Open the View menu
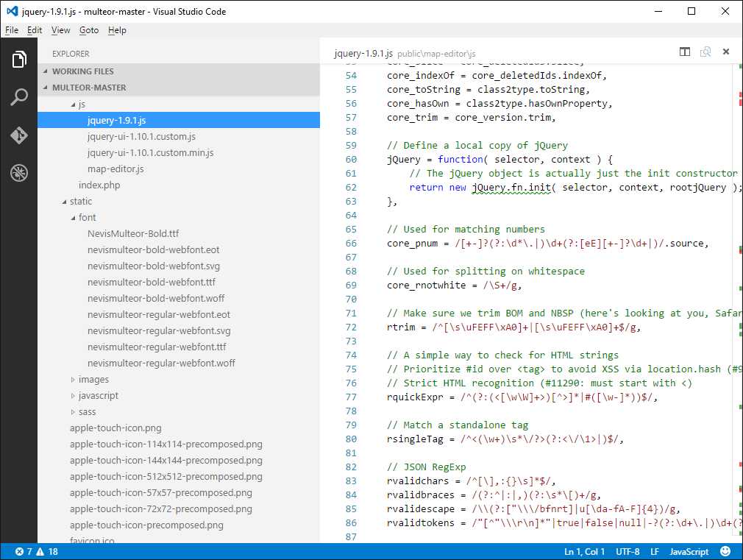 [x=60, y=30]
